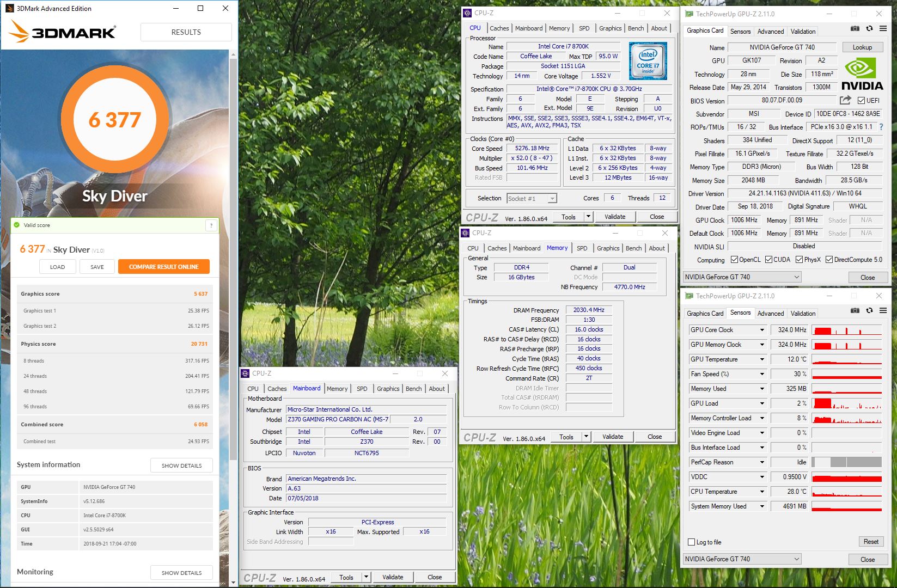Image resolution: width=897 pixels, height=588 pixels.
Task: Click the PerfCap Reason graph bar
Action: (846, 462)
